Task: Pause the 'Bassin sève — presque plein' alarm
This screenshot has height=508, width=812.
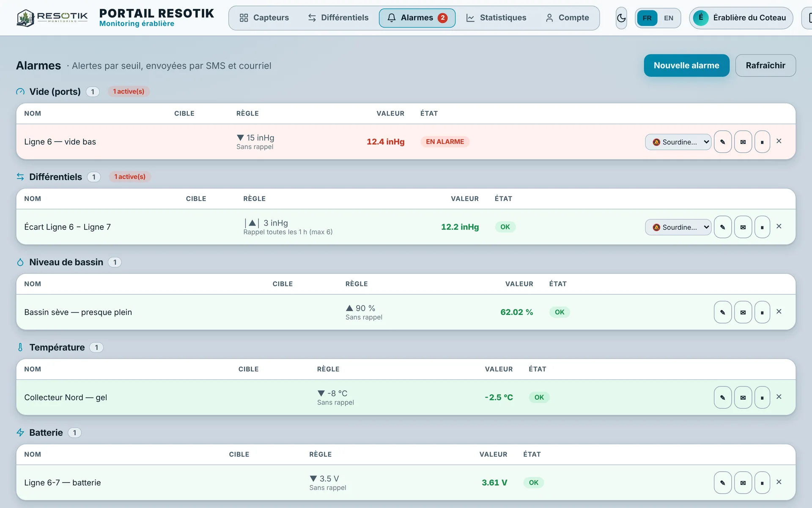Action: click(x=762, y=312)
